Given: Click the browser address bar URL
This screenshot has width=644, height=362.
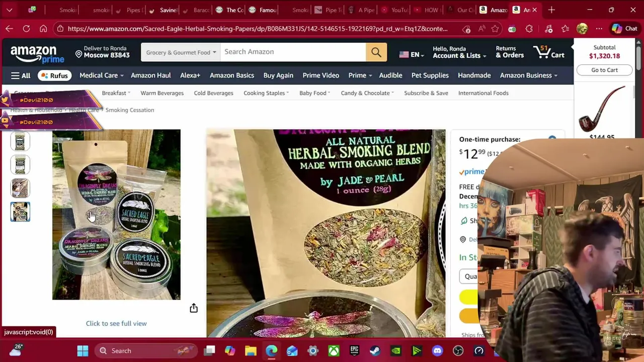Looking at the screenshot, I should click(258, 29).
